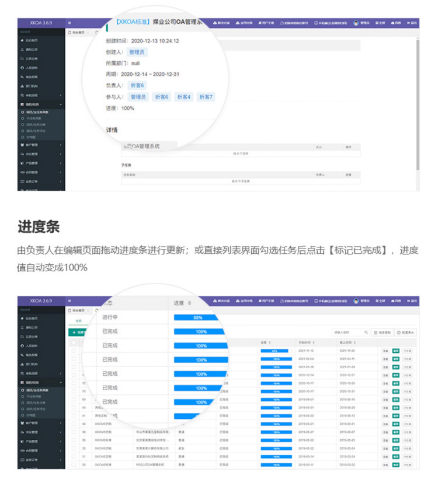438x504 pixels.
Task: Click the 管理员 avatar icon in upper screenshot header
Action: pyautogui.click(x=356, y=23)
